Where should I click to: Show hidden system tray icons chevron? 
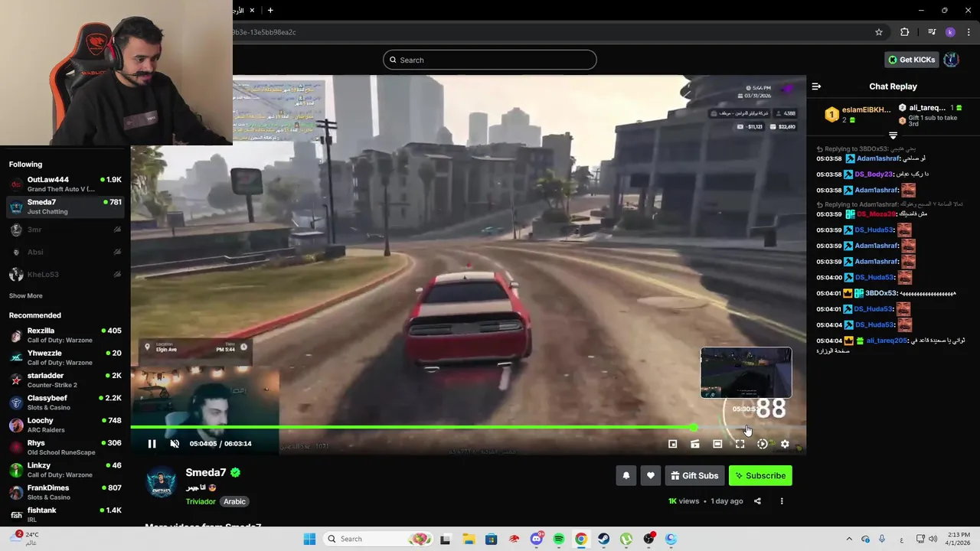tap(848, 539)
